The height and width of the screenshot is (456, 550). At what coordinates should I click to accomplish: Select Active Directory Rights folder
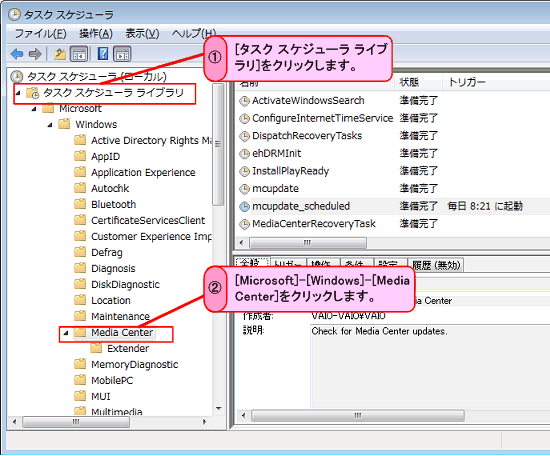(x=152, y=140)
